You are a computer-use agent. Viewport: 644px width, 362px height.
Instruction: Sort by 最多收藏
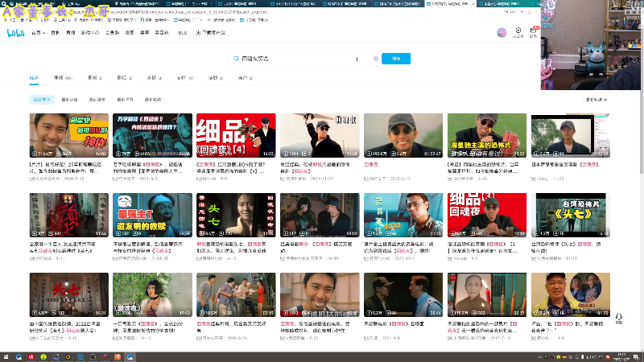(153, 100)
